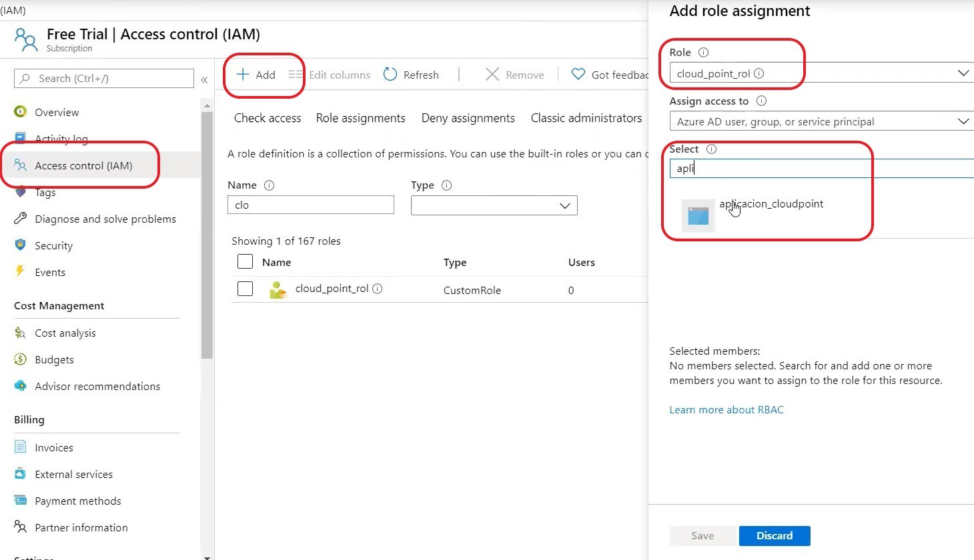The image size is (974, 560).
Task: Open the Assign access to dropdown
Action: (821, 121)
